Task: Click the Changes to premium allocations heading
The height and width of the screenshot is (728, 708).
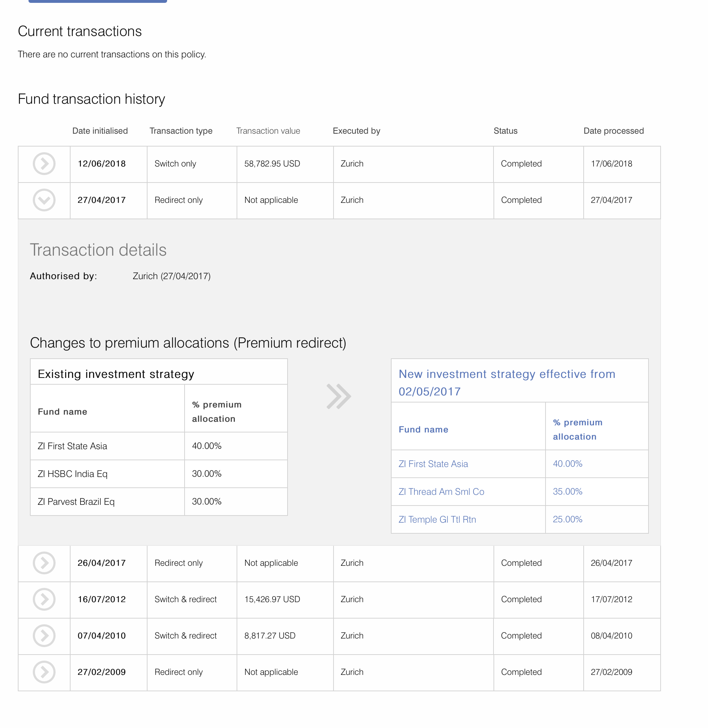Action: (x=188, y=343)
